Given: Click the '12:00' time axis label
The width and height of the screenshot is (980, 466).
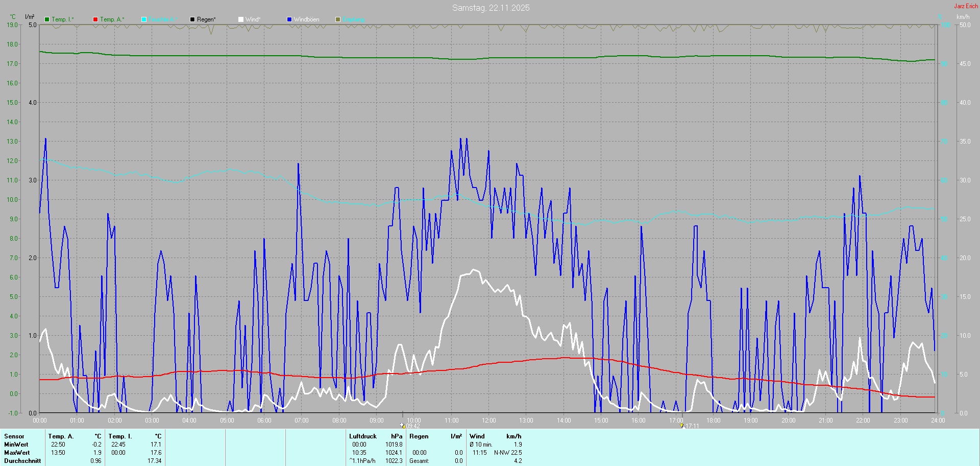Looking at the screenshot, I should 489,421.
